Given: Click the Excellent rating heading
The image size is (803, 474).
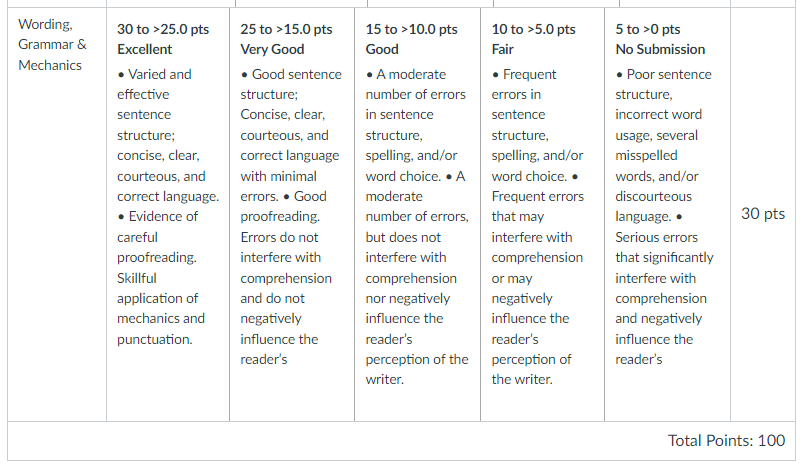Looking at the screenshot, I should pyautogui.click(x=144, y=49).
